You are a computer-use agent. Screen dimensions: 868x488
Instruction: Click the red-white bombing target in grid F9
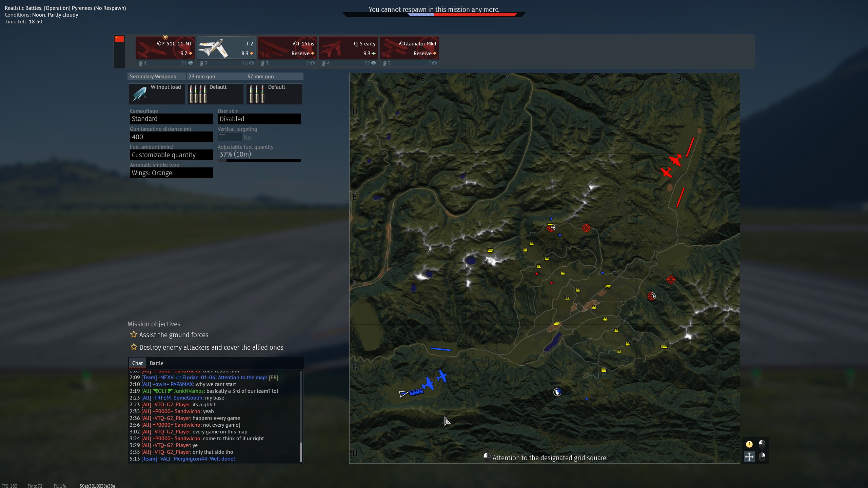pyautogui.click(x=651, y=296)
